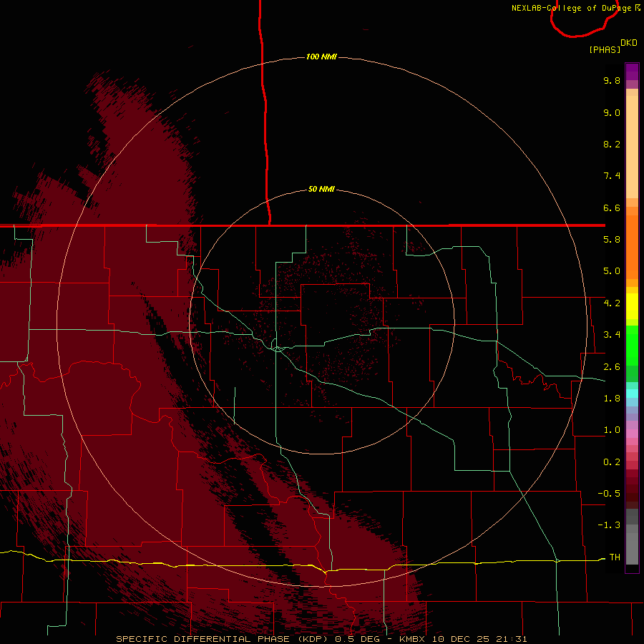Click the 0.5 DEG elevation text
644x644 pixels.
coord(357,639)
